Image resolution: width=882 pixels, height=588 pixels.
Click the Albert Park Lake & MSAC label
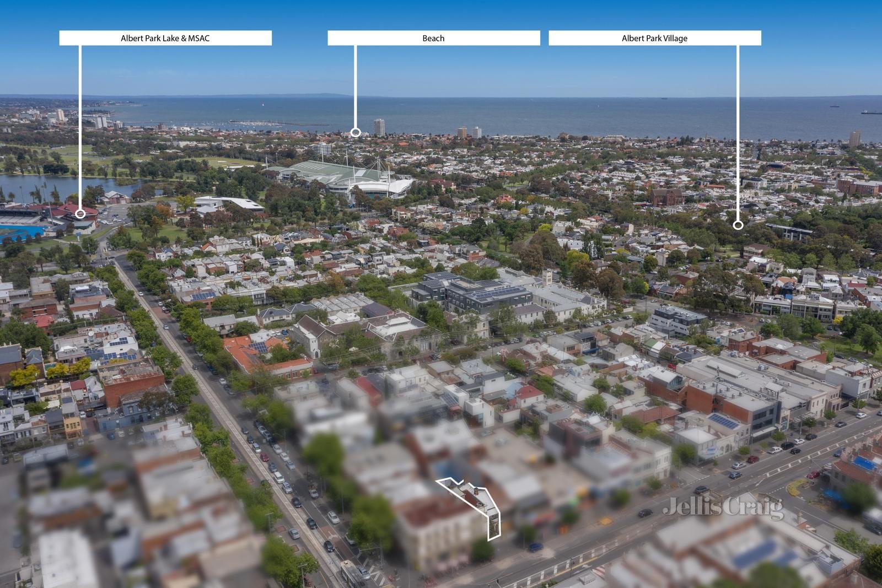point(165,38)
